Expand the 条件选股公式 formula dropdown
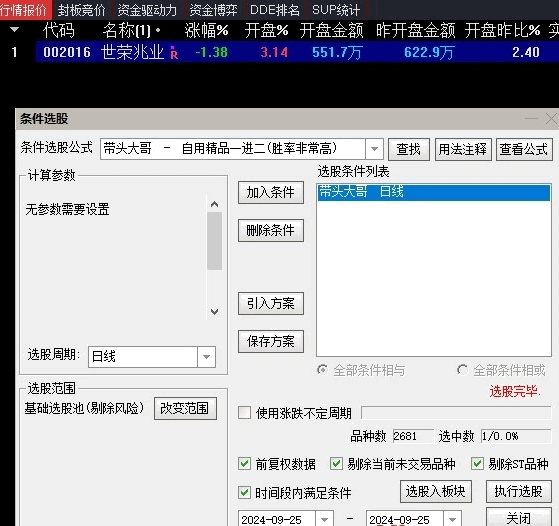Screen dimensions: 559x526 (374, 149)
